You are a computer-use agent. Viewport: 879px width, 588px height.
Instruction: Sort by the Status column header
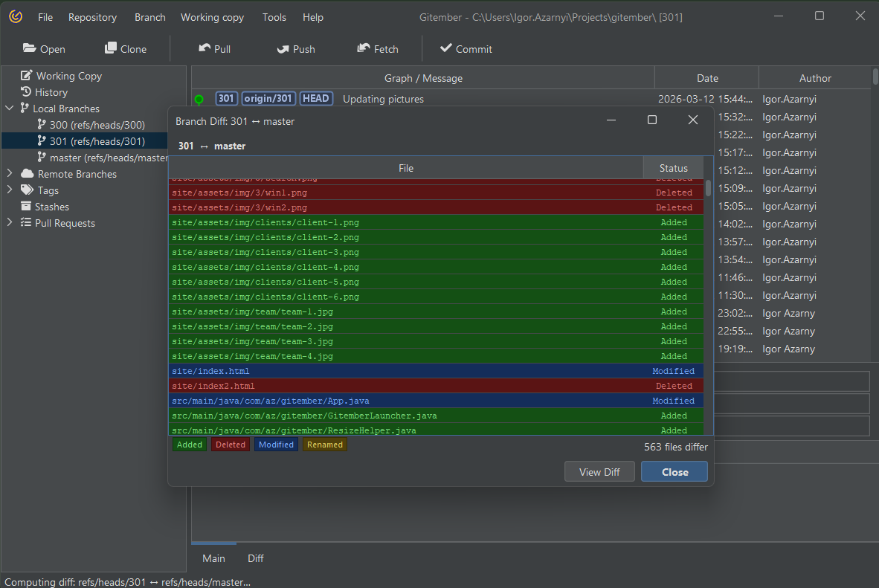(x=673, y=168)
